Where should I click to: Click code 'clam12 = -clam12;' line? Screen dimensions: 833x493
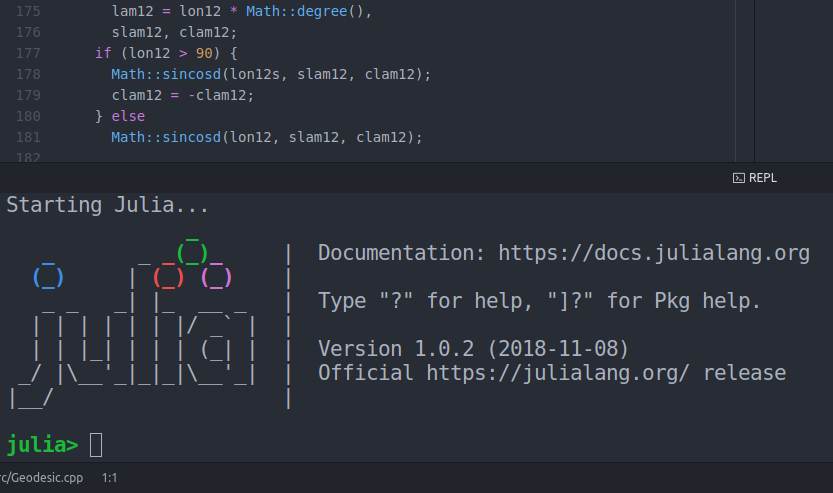tap(183, 95)
